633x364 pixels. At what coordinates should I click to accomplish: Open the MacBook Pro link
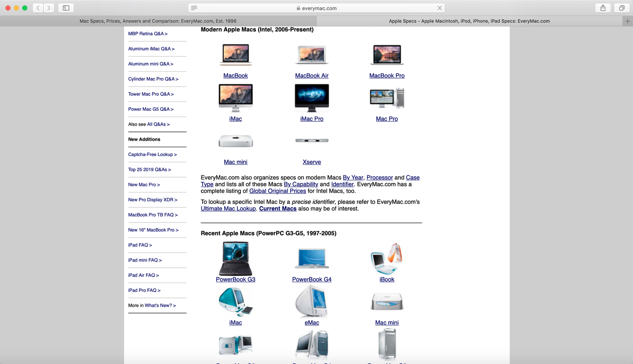[387, 76]
